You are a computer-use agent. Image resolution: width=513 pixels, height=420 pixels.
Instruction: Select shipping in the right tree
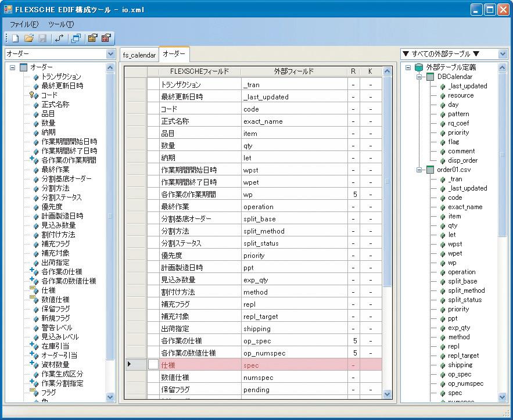point(460,365)
